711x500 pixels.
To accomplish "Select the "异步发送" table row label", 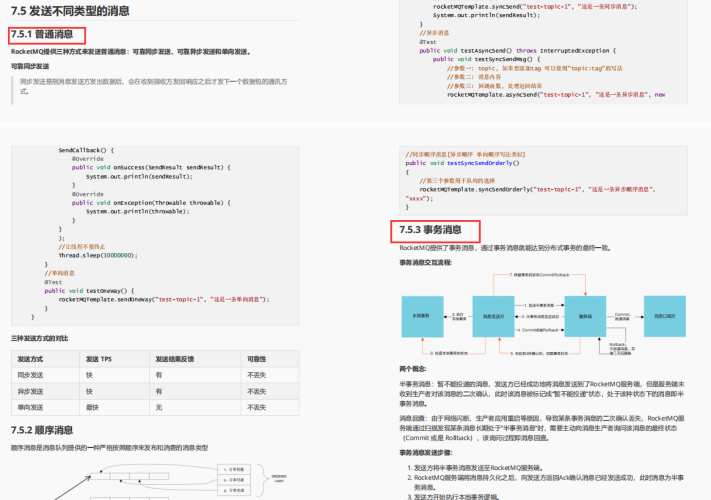I will pos(30,391).
